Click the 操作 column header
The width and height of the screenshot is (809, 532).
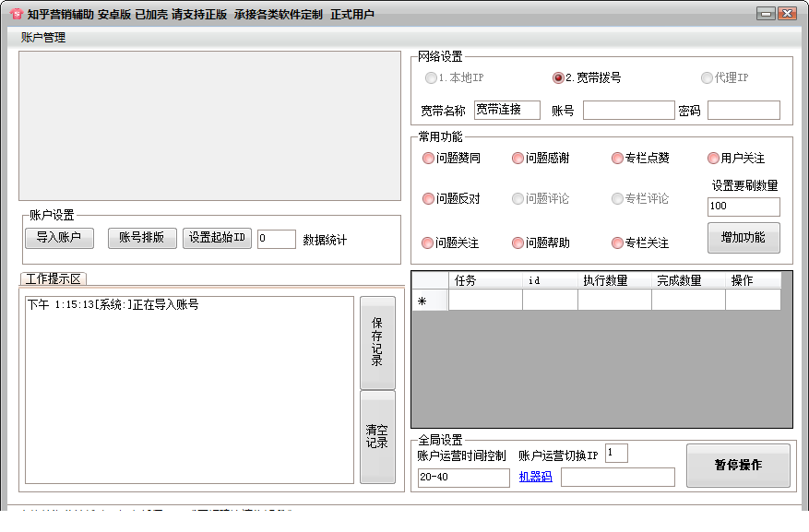[753, 280]
